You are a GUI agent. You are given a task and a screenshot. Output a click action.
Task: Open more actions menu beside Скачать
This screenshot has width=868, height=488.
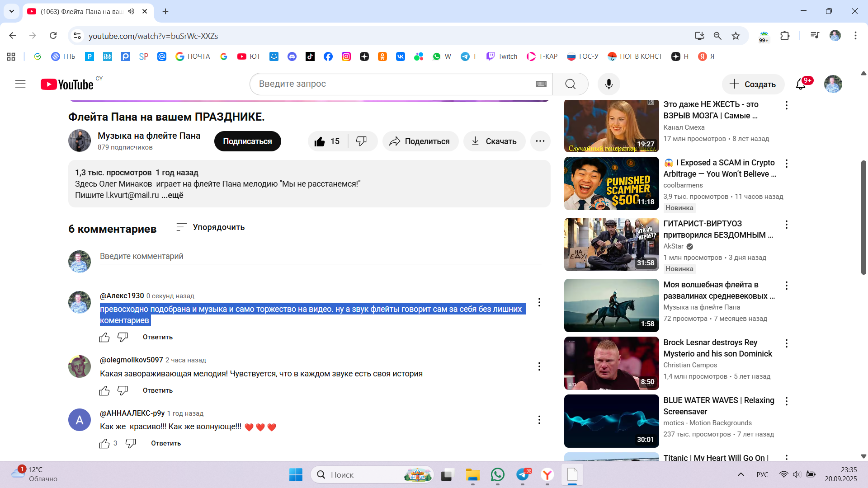[540, 141]
